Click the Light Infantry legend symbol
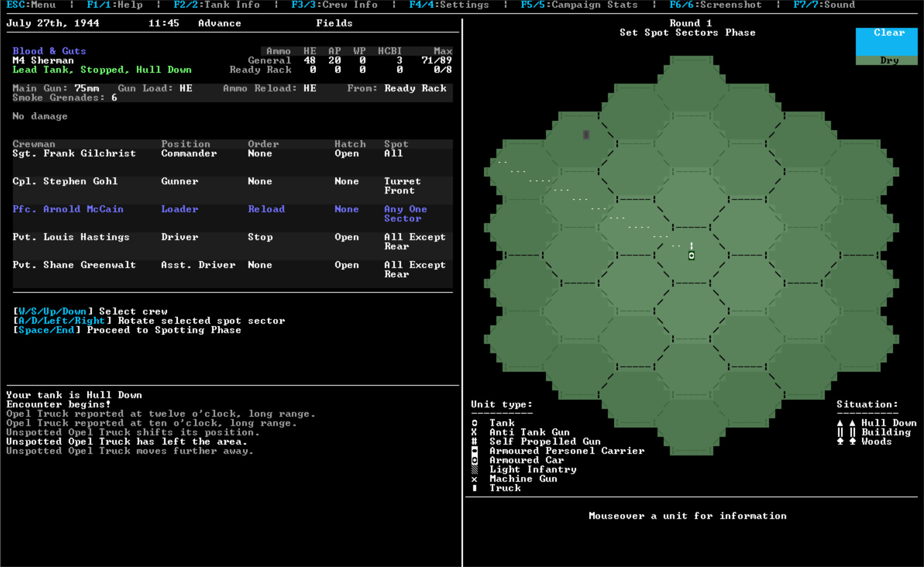 475,469
